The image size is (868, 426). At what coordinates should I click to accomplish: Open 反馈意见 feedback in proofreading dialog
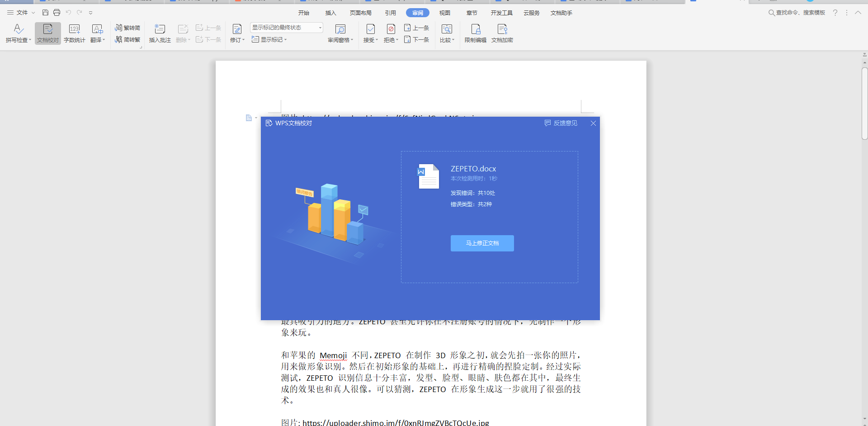tap(561, 123)
